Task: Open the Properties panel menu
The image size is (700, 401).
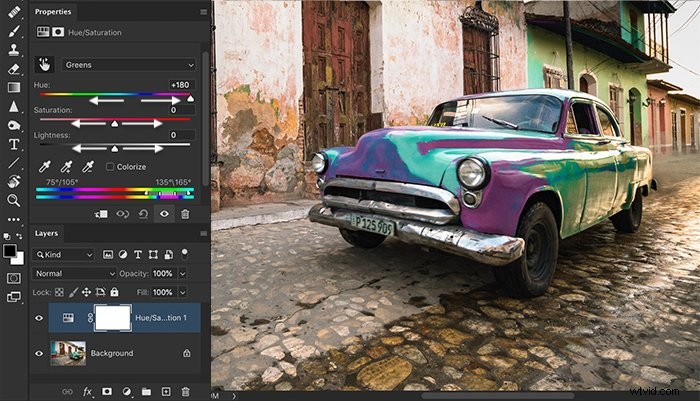Action: coord(204,12)
